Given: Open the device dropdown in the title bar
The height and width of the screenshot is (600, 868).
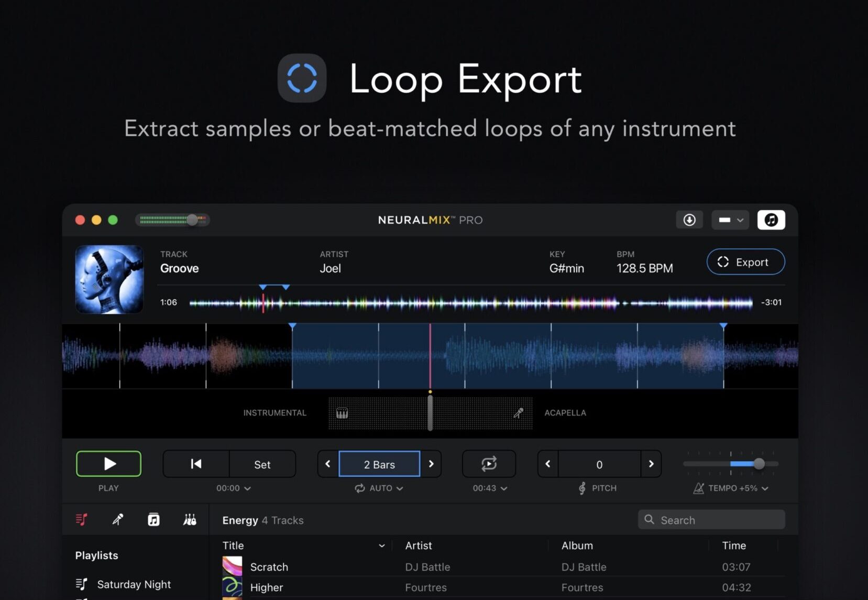Looking at the screenshot, I should (730, 220).
